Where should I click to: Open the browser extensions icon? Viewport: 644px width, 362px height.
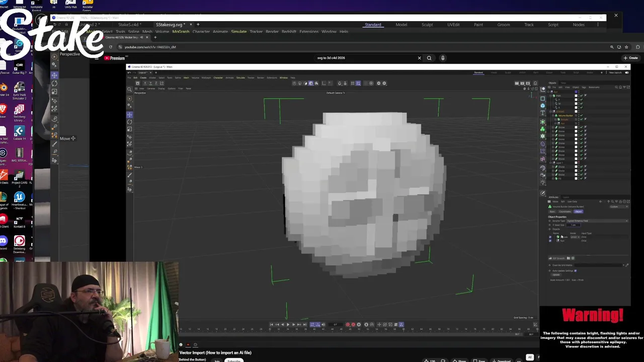pos(637,47)
